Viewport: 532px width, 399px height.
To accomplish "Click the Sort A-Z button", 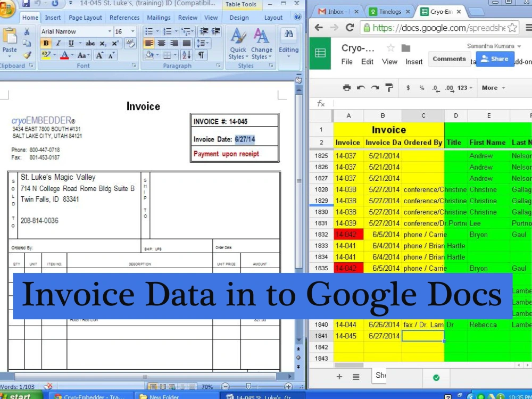I will (186, 55).
